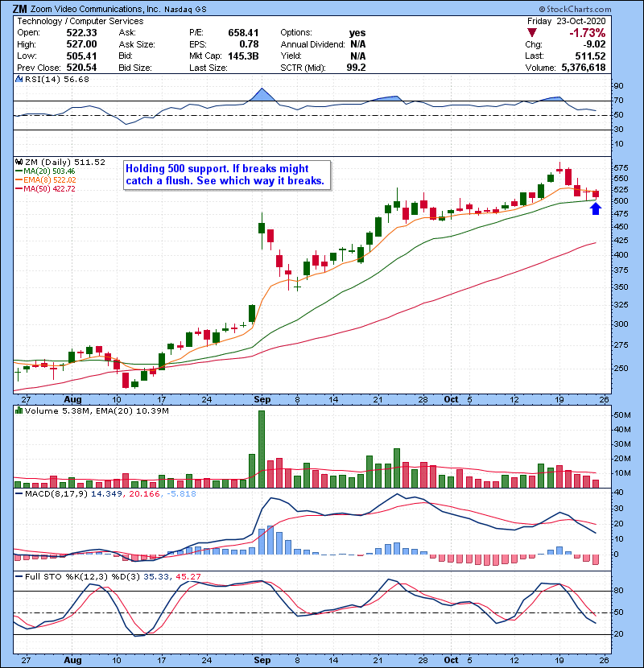Click the 50M volume axis label

coord(621,415)
